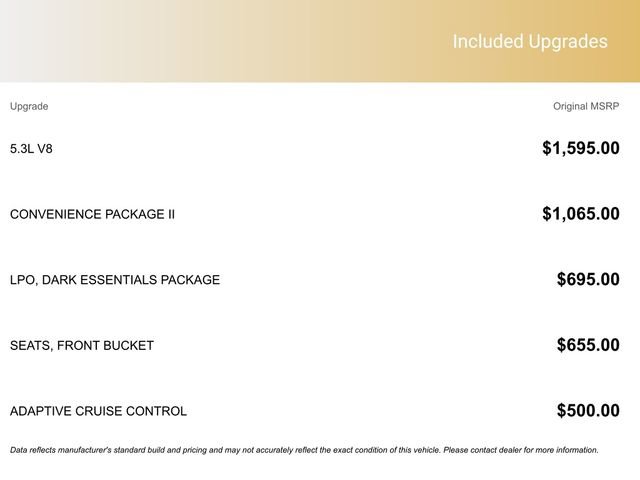Click "Data reflects manufacturer's" at disclaimer start

(62, 450)
